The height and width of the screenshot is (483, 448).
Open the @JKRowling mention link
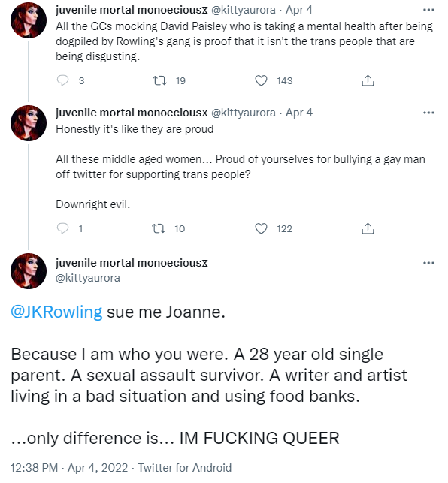[x=56, y=312]
